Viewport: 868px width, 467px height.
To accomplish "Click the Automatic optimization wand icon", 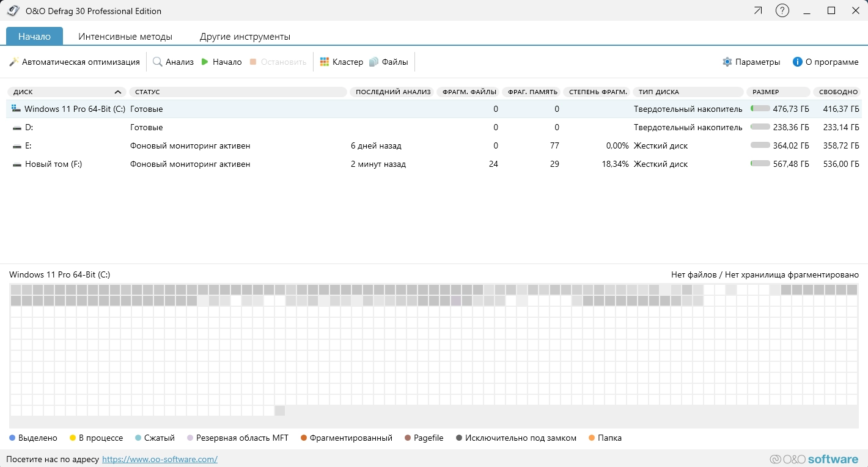I will 14,62.
